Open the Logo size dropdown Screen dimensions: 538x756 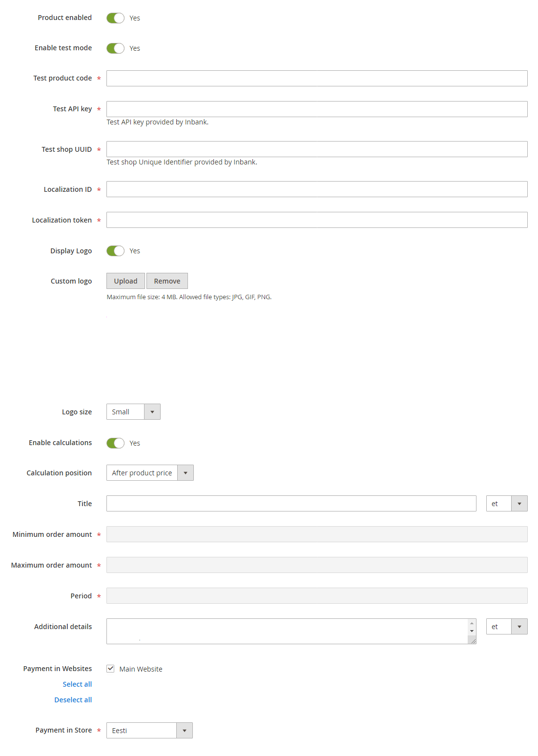click(x=133, y=412)
